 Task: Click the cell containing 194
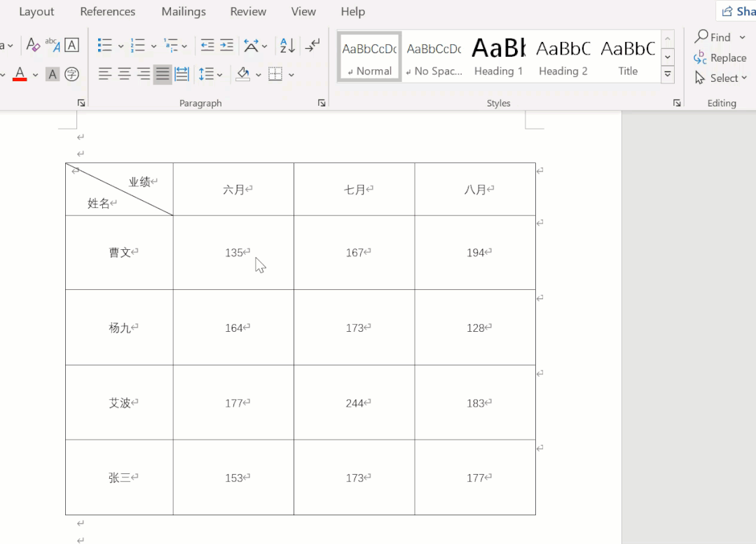click(x=476, y=253)
